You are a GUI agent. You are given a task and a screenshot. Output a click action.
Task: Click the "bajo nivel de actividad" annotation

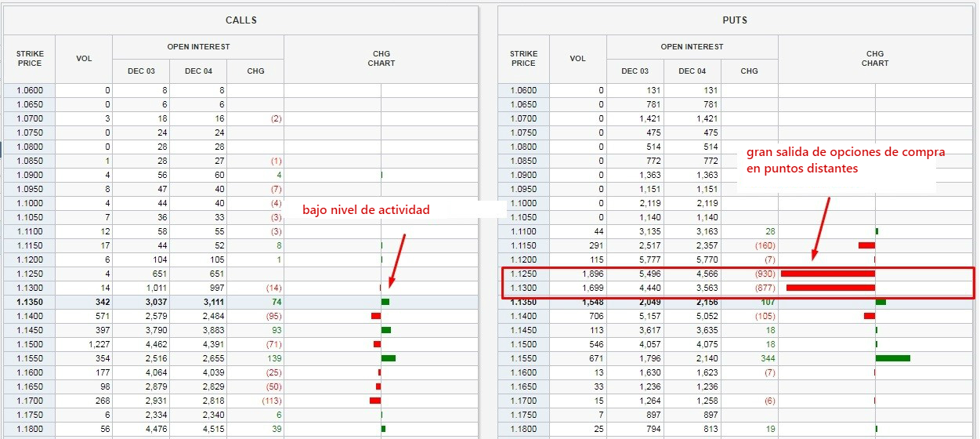pyautogui.click(x=366, y=210)
